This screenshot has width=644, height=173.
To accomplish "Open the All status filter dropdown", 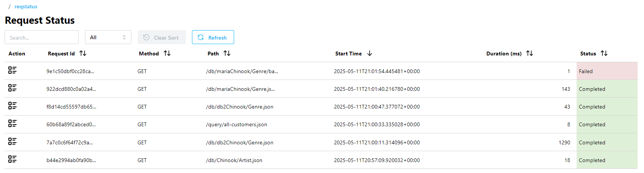I will 108,37.
